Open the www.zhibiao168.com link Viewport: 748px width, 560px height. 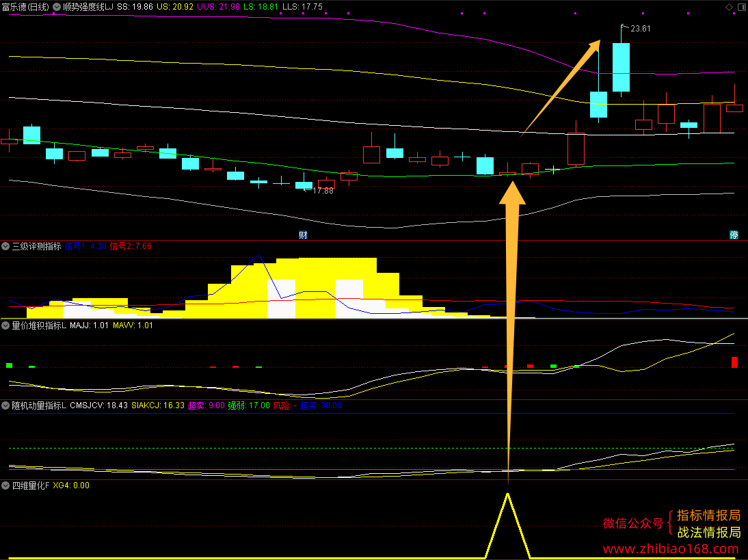click(671, 548)
